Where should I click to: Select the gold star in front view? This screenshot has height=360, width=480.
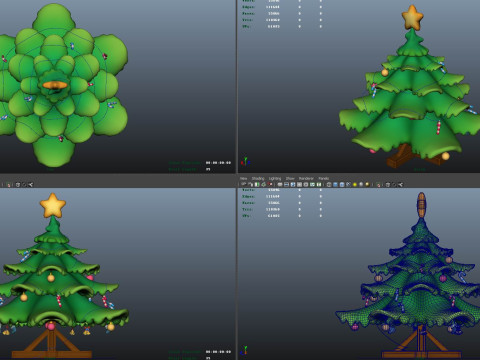pyautogui.click(x=53, y=205)
